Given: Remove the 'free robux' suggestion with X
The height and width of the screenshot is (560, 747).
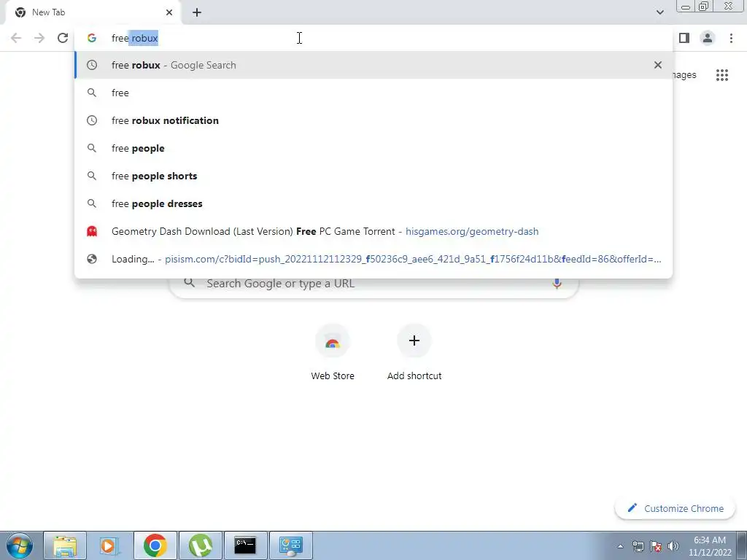Looking at the screenshot, I should tap(658, 65).
